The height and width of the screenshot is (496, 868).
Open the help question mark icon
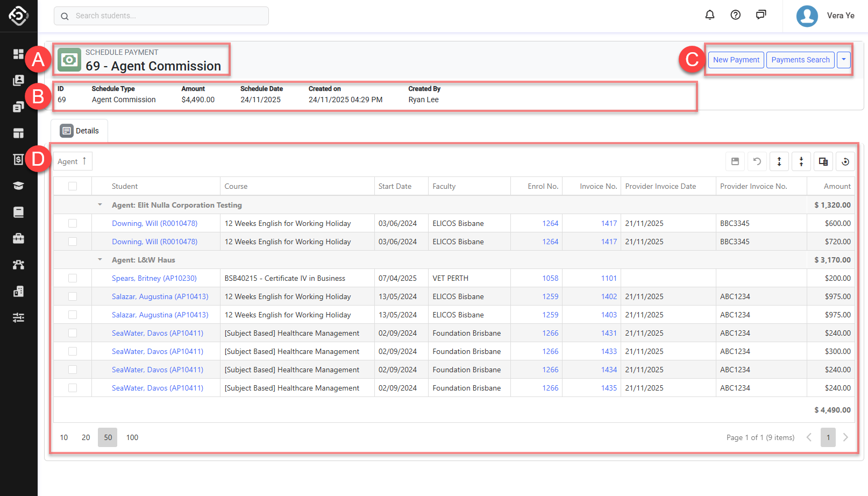pyautogui.click(x=735, y=15)
